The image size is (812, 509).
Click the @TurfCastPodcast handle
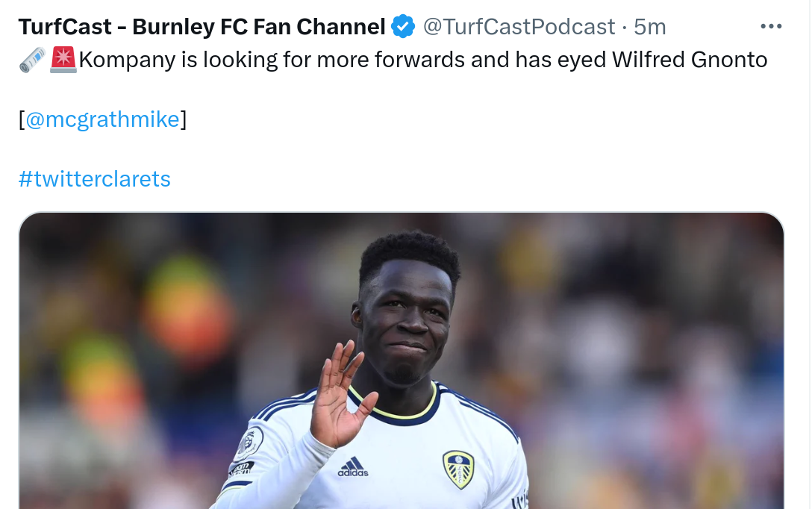click(519, 27)
